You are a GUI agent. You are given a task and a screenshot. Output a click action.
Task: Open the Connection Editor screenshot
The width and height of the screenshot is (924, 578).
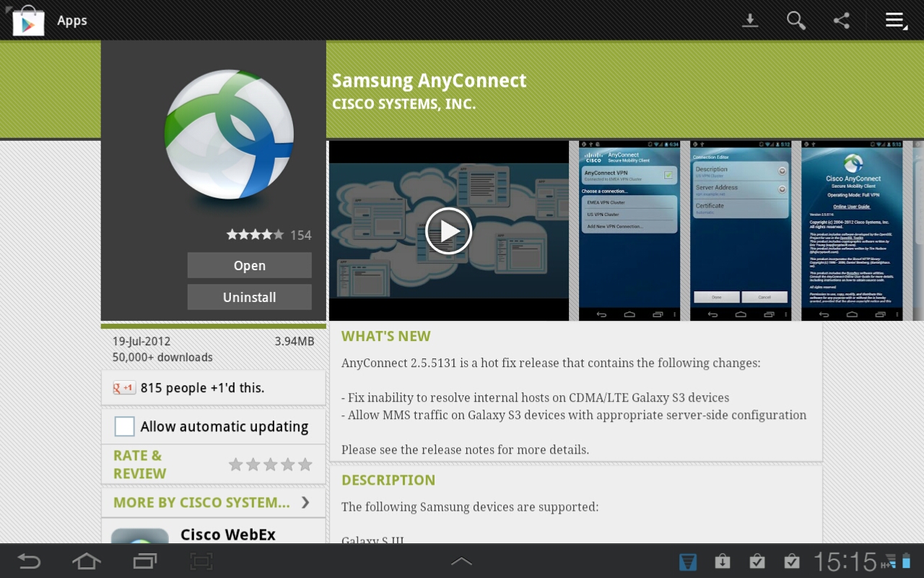click(741, 230)
